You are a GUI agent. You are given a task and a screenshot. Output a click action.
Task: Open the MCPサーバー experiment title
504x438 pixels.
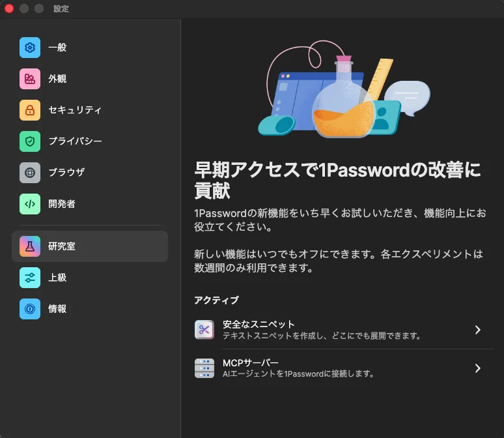(251, 362)
